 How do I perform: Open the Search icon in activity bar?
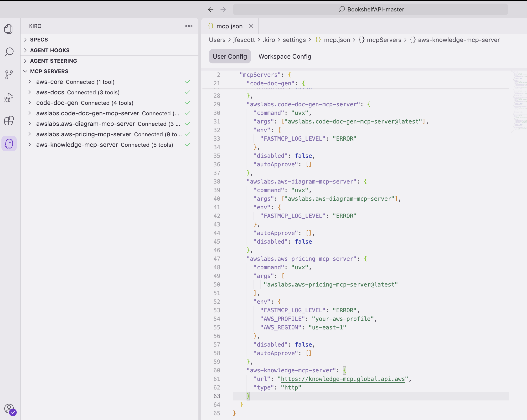[9, 52]
